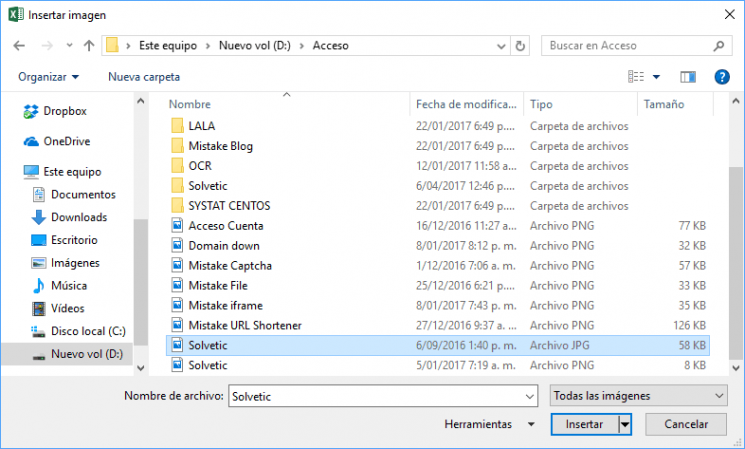Click the Cancelar button

686,424
